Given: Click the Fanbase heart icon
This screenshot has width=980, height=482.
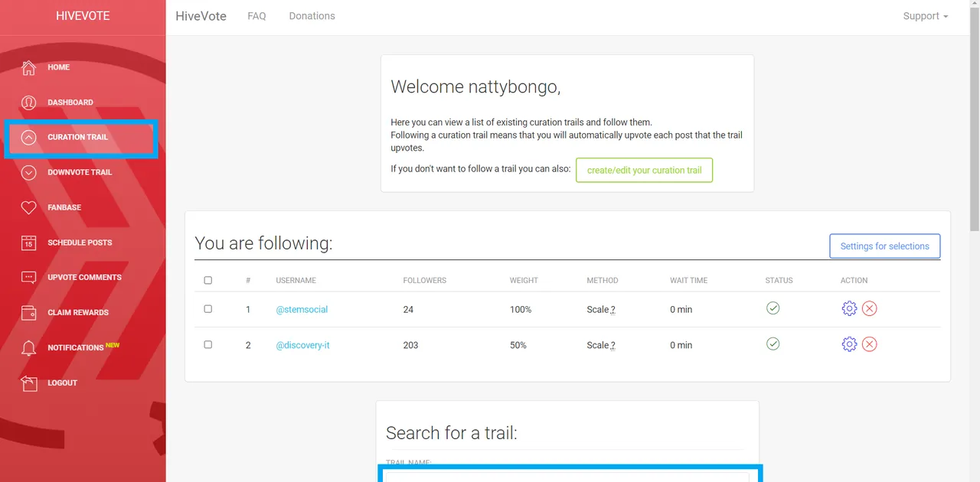Looking at the screenshot, I should point(28,207).
